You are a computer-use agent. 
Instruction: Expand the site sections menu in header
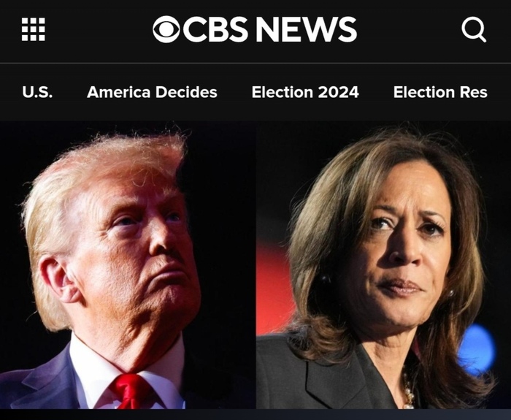coord(34,29)
